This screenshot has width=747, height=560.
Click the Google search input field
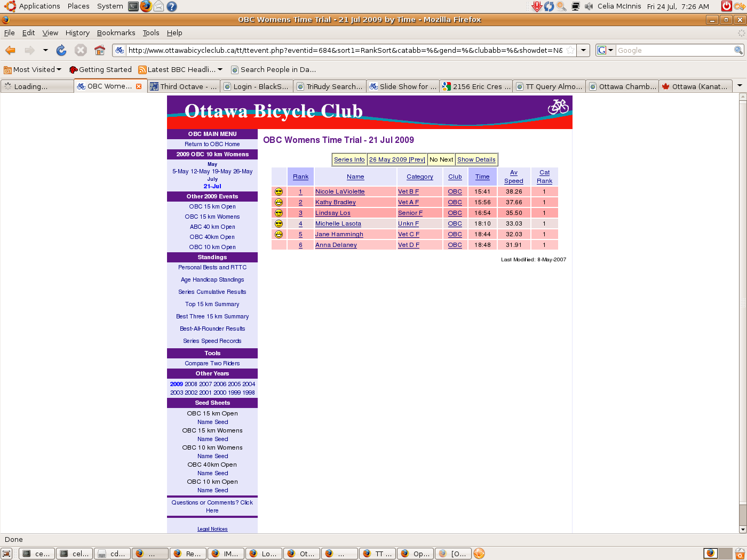[x=674, y=50]
